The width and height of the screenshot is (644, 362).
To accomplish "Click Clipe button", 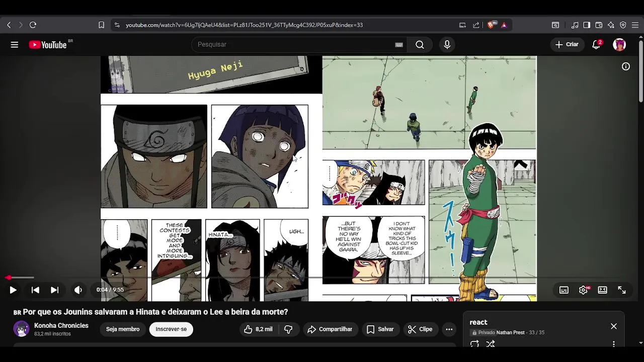I will click(420, 329).
